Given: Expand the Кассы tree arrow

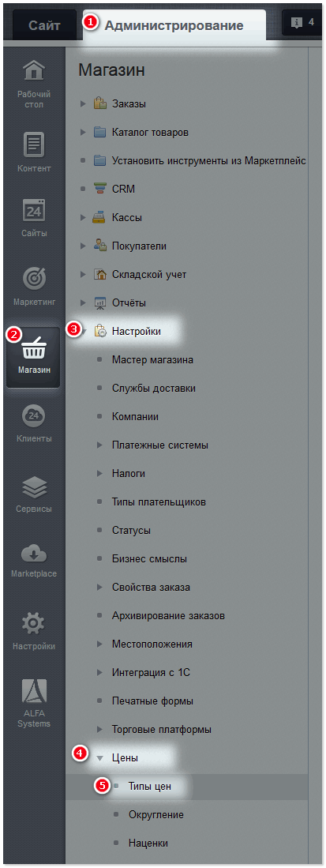Looking at the screenshot, I should 83,217.
